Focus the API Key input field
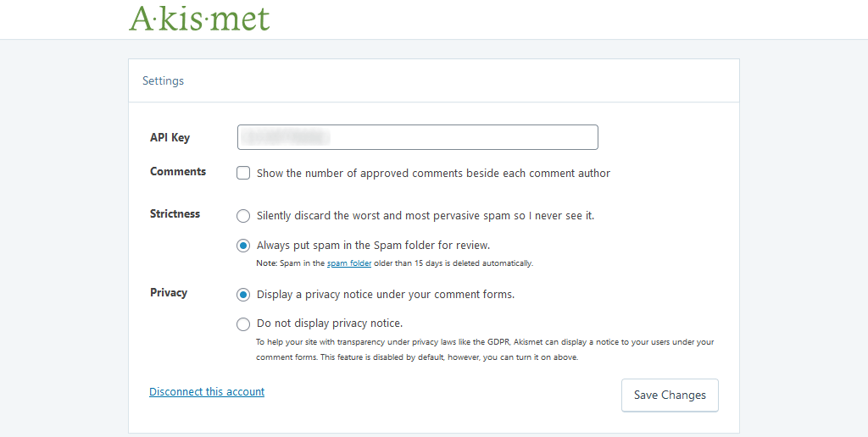Screen dimensions: 868x437 coord(417,137)
